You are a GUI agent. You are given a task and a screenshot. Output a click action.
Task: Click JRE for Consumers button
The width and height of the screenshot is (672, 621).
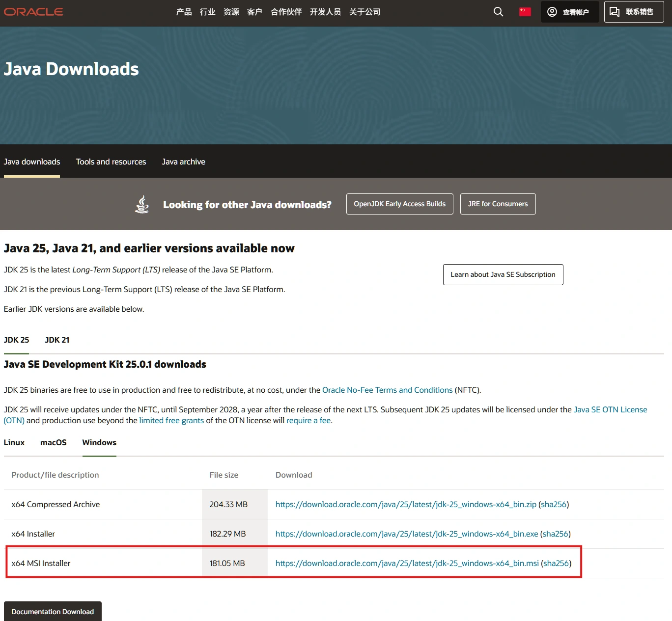498,204
